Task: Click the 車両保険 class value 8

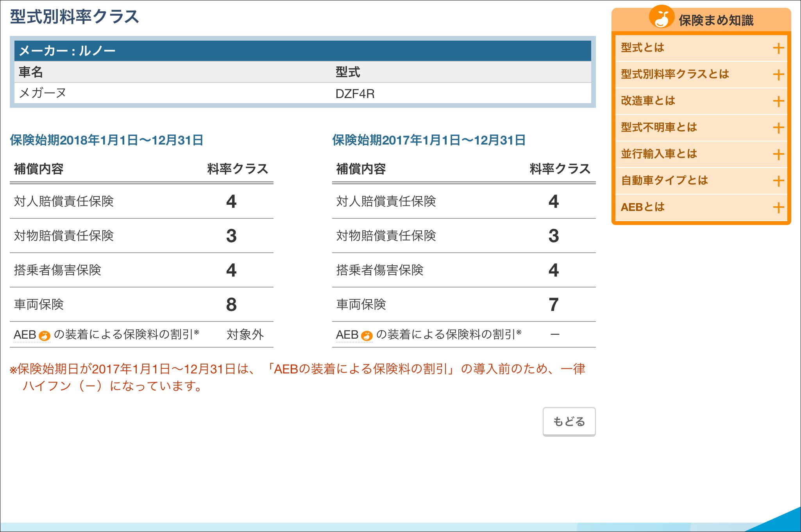Action: (x=231, y=305)
